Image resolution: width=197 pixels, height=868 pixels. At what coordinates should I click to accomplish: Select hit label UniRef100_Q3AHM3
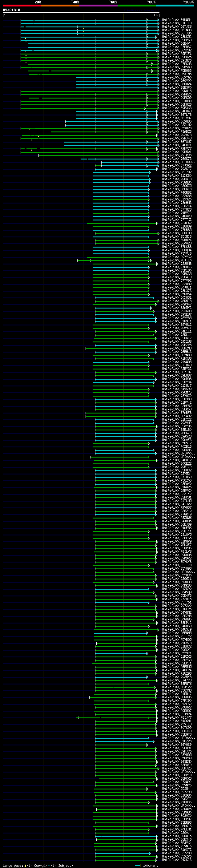point(177,203)
